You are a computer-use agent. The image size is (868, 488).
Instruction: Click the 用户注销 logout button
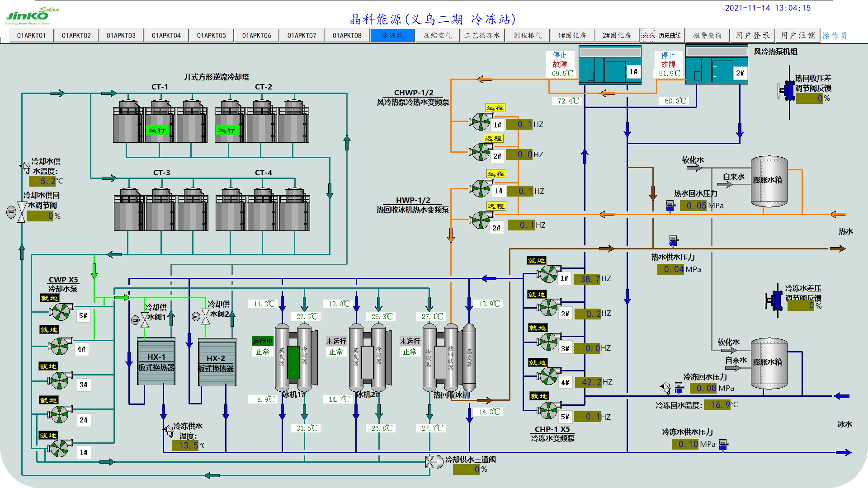pyautogui.click(x=797, y=35)
